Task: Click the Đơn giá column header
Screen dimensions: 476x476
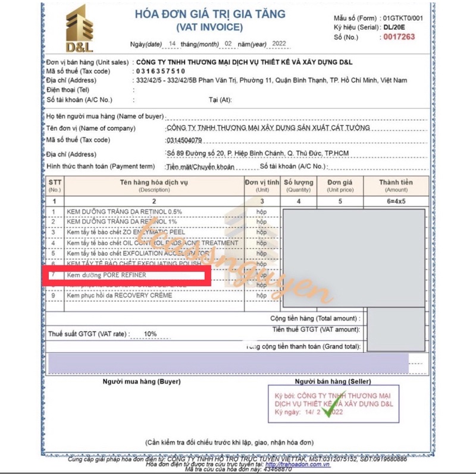Action: pyautogui.click(x=340, y=186)
